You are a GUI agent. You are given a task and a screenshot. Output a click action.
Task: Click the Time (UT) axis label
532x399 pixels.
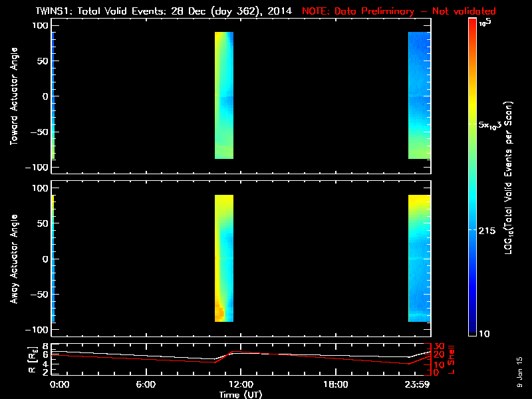coord(241,394)
